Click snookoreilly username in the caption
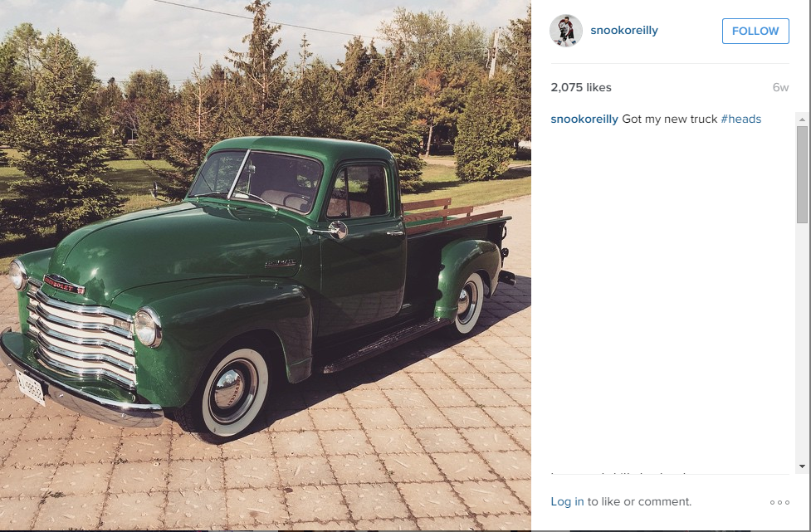This screenshot has height=532, width=811. (x=584, y=119)
